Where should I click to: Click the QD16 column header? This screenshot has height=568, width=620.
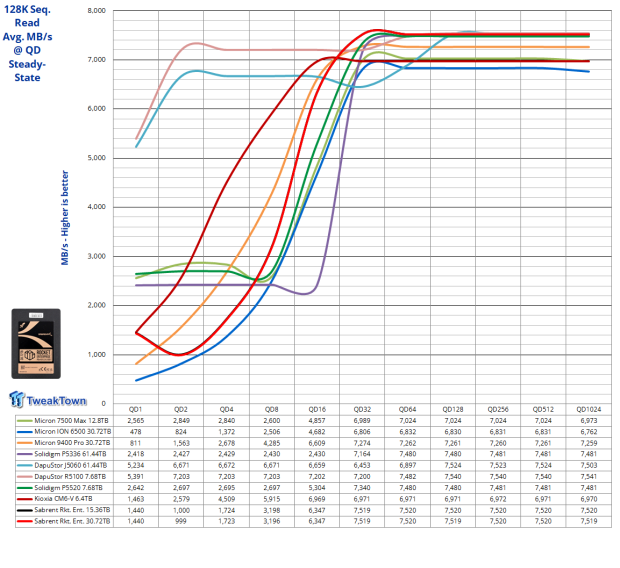coord(317,409)
